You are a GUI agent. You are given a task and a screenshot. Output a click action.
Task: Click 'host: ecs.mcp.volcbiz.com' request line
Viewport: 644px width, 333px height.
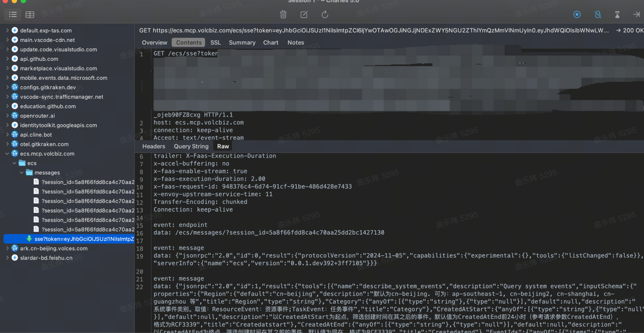[x=198, y=122]
